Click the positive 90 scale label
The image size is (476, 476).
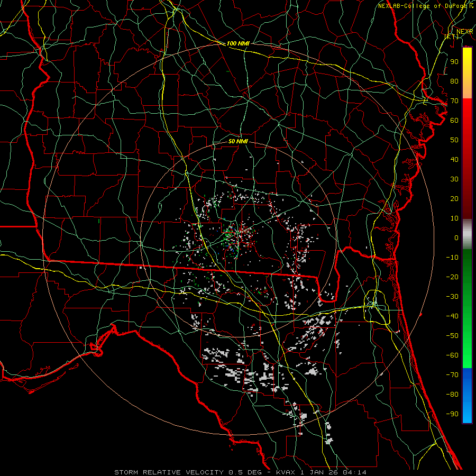coord(454,62)
